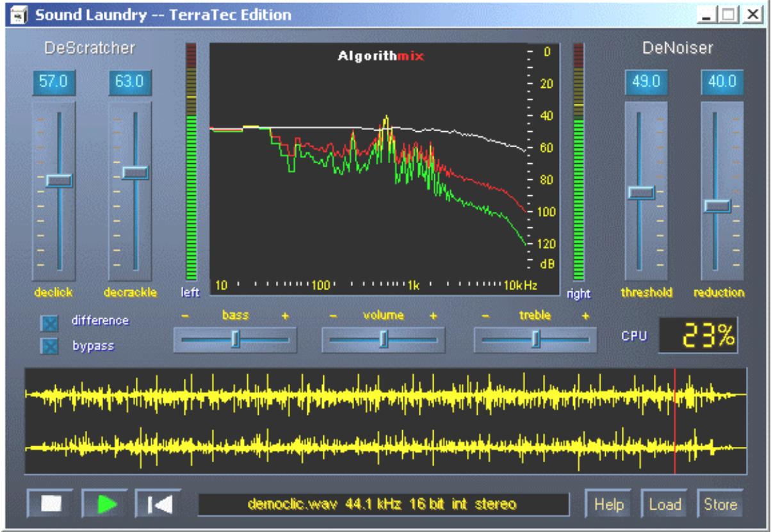This screenshot has height=532, width=771.
Task: Click the red playhead in the waveform
Action: pyautogui.click(x=675, y=421)
